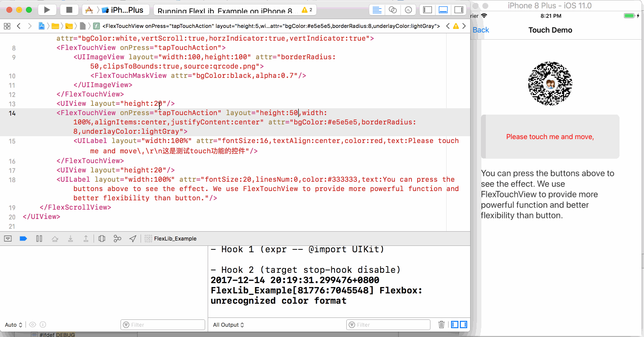Viewport: 644px width, 337px height.
Task: Toggle the Debug area panel
Action: (443, 10)
